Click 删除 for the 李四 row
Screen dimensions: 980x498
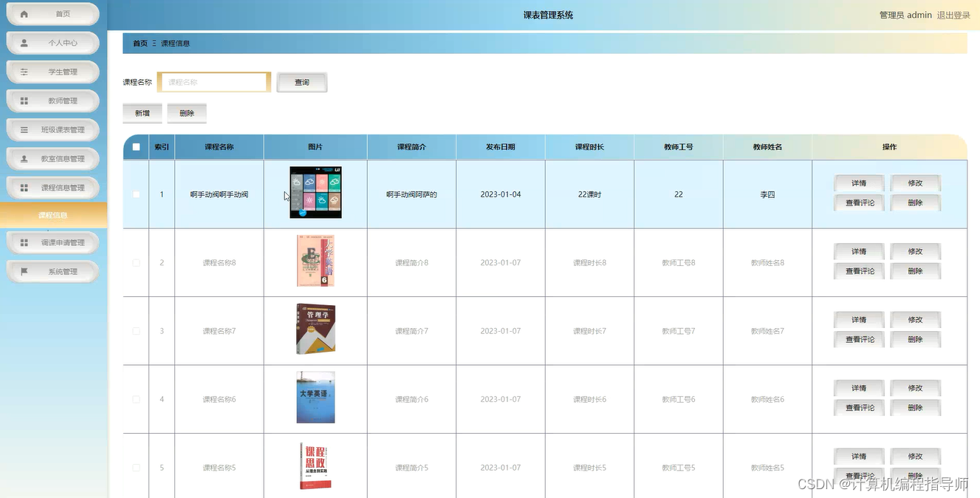click(916, 202)
